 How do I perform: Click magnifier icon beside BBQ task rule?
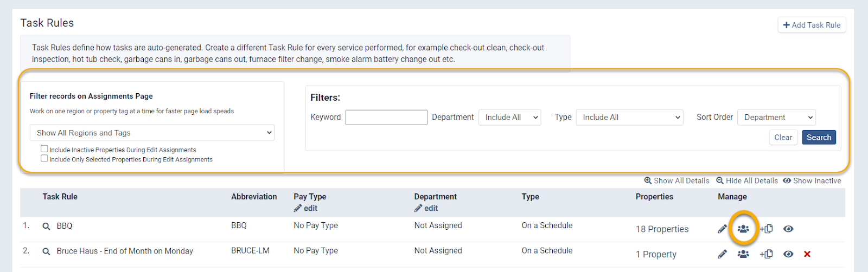47,226
